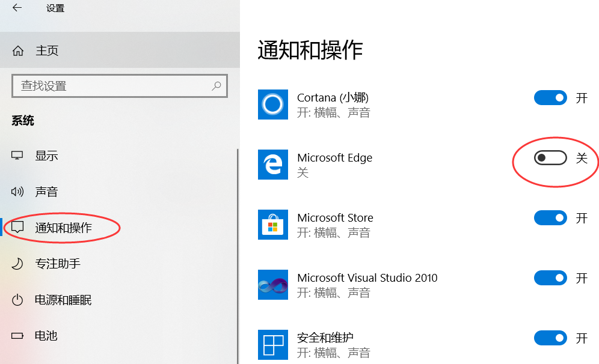Click the 通知和操作 page title
This screenshot has height=364, width=599.
pyautogui.click(x=310, y=50)
